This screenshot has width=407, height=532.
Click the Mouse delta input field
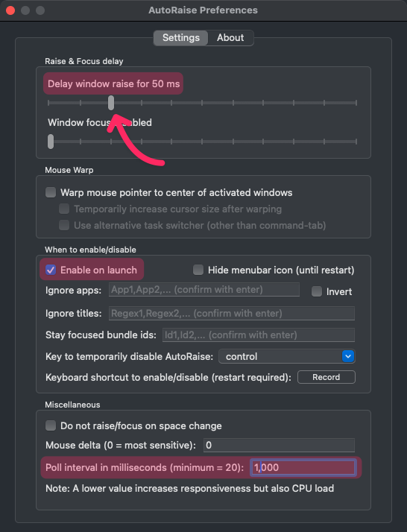coord(279,445)
